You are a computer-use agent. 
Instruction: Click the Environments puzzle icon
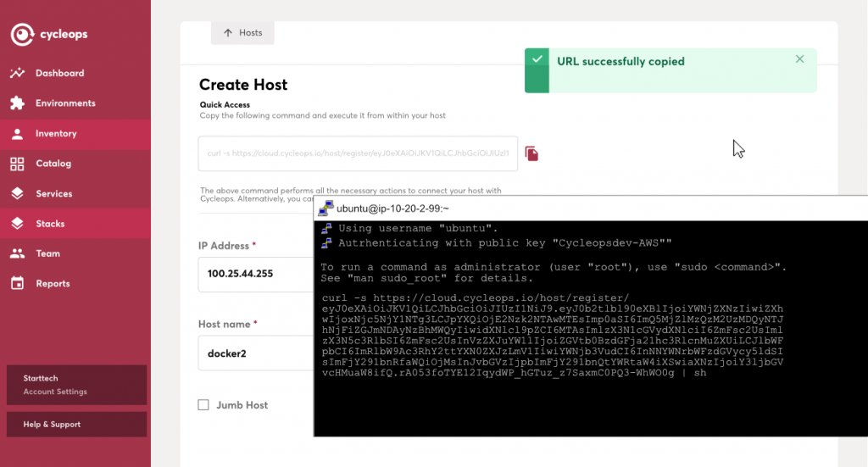click(17, 103)
